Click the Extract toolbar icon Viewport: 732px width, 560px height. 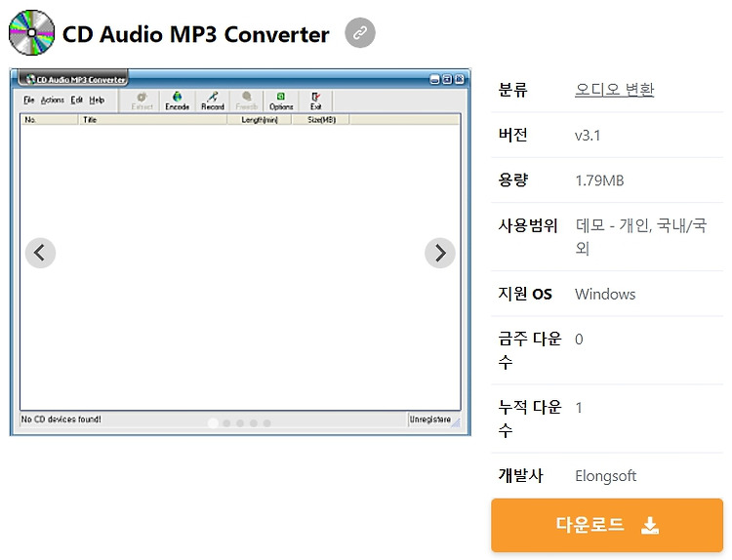tap(142, 100)
